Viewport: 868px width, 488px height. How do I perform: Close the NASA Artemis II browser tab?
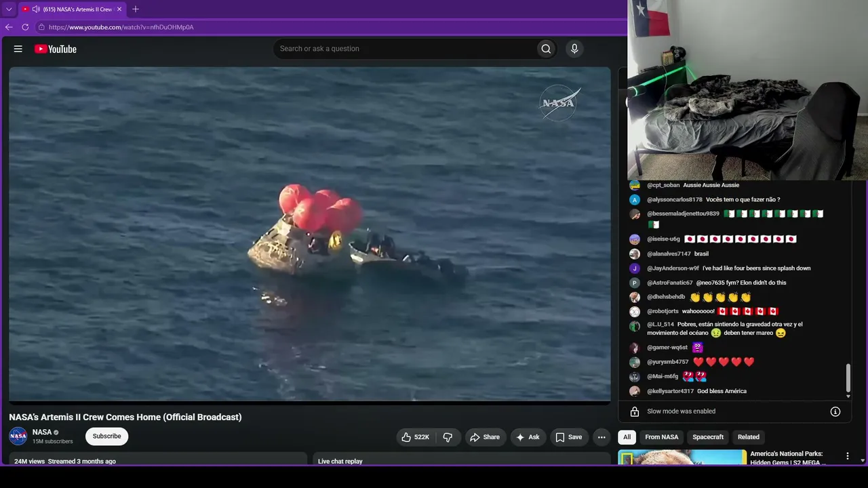tap(119, 9)
